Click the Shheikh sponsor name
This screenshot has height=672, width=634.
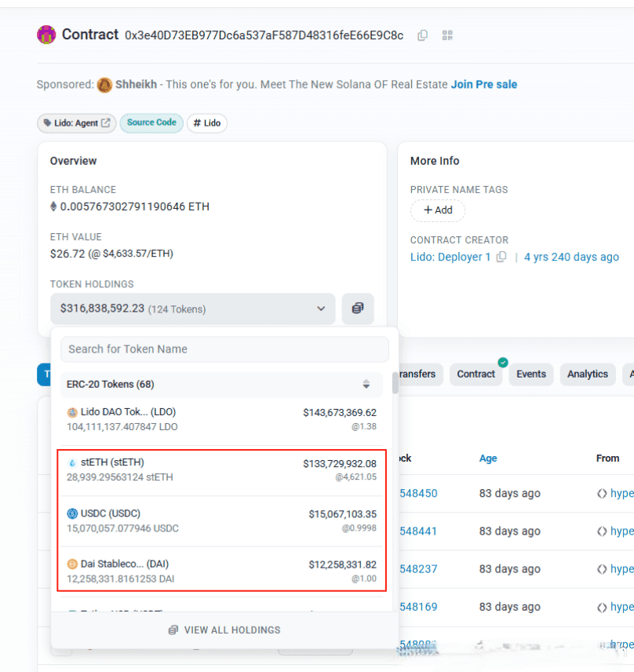(x=137, y=85)
